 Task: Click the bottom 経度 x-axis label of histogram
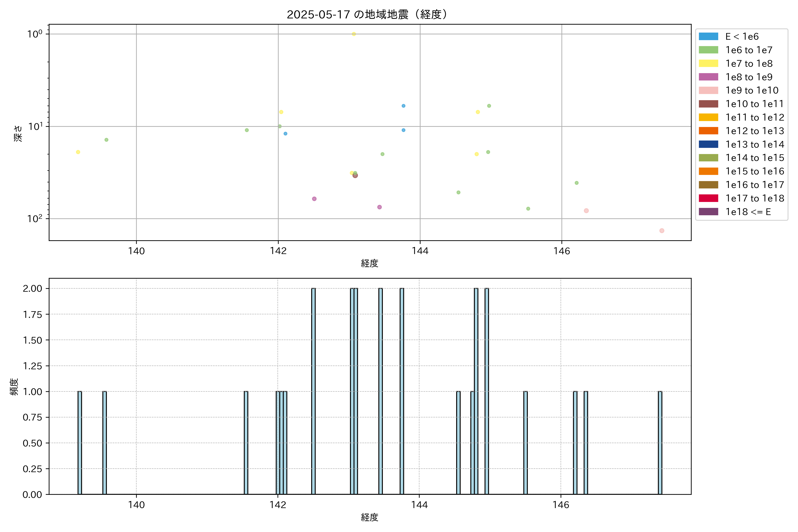(x=370, y=517)
